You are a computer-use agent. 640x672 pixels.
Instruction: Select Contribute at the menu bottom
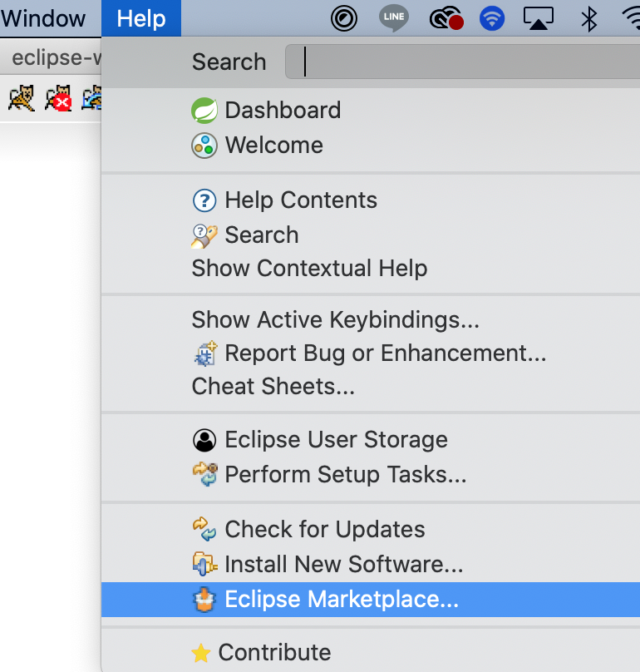pos(371,652)
